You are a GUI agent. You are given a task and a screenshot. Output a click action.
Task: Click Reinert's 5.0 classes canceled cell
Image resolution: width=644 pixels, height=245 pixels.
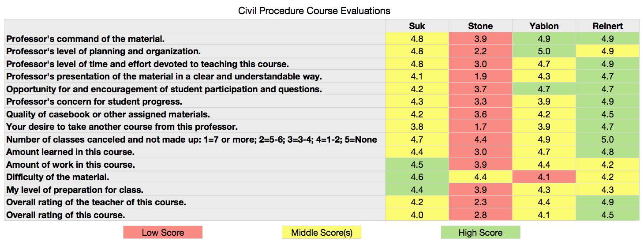point(607,139)
